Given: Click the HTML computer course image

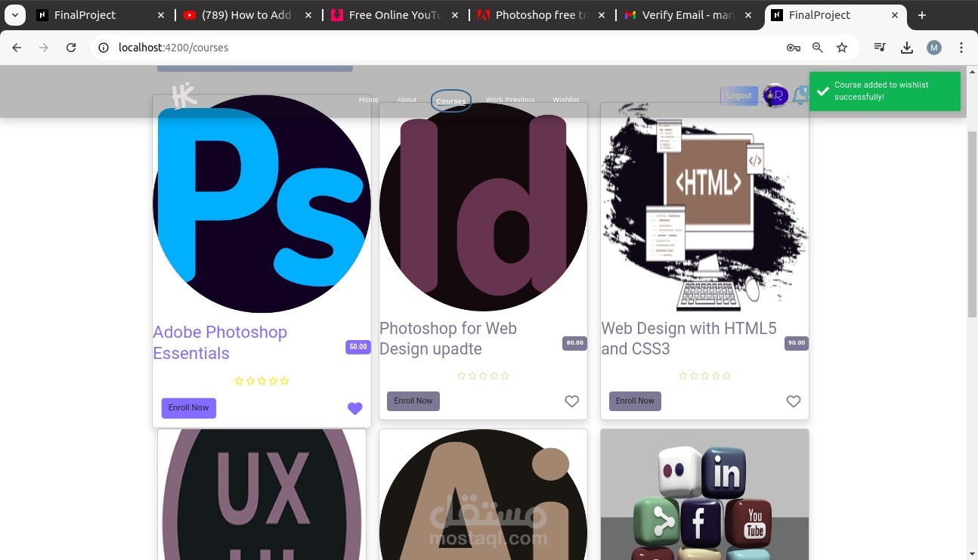Looking at the screenshot, I should coord(704,206).
